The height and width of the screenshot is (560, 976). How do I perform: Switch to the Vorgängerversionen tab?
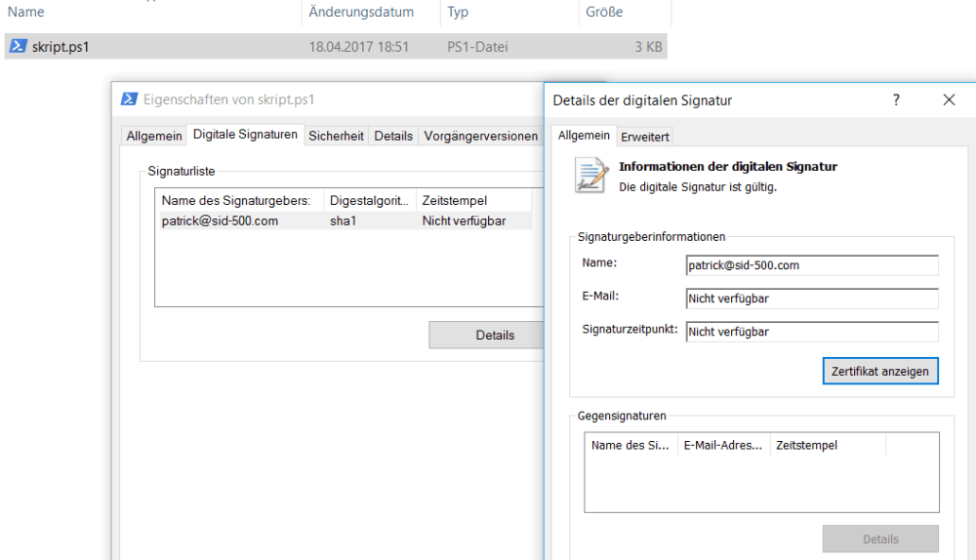480,137
